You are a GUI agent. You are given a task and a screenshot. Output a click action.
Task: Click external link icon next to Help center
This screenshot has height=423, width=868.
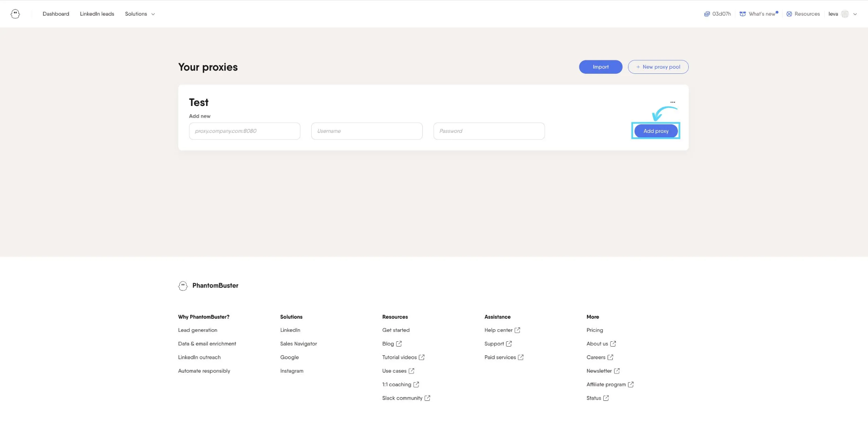(517, 330)
